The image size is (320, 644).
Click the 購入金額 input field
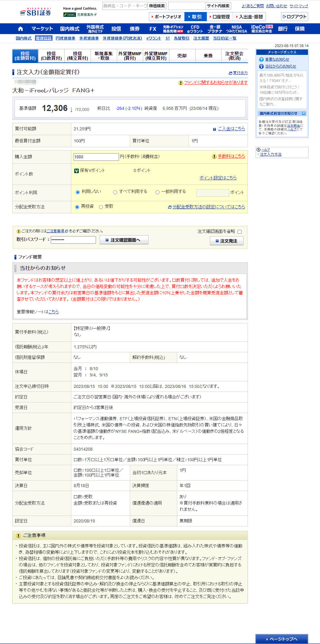pos(96,157)
